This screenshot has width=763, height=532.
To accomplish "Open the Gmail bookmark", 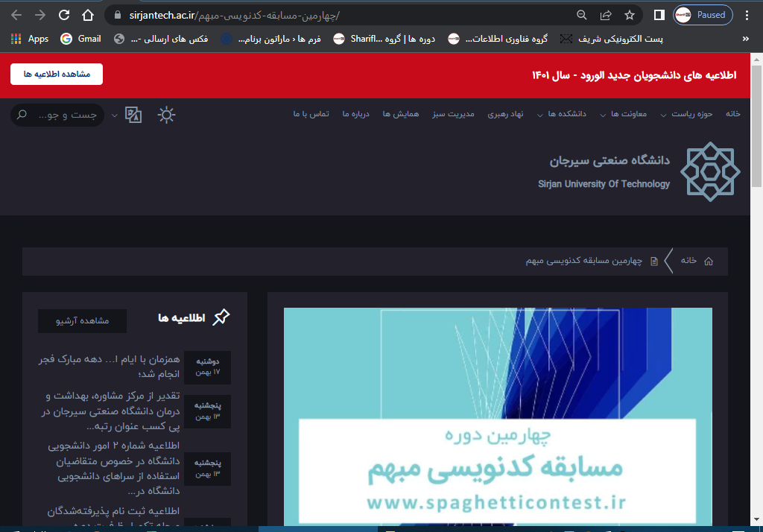I will (81, 39).
